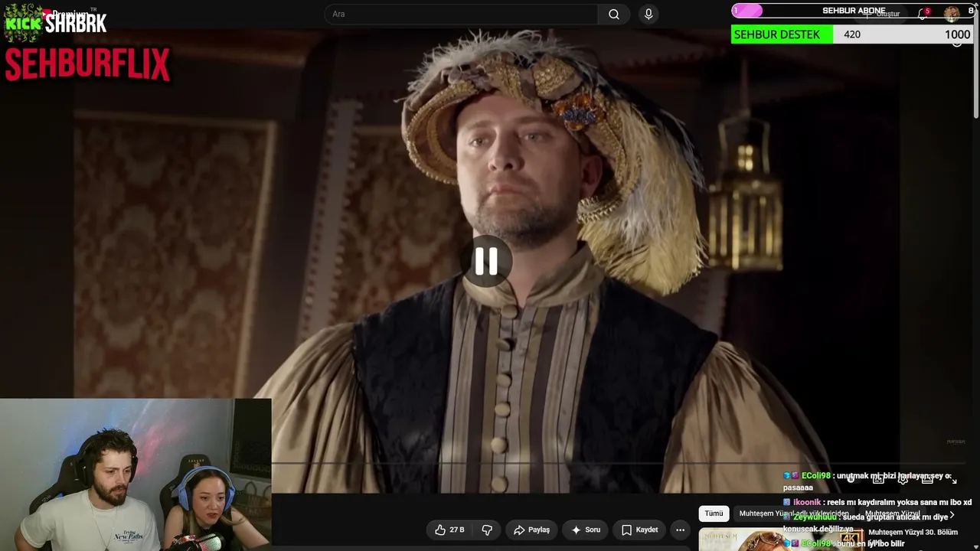Open the three-dot more actions menu
This screenshot has height=551, width=980.
tap(680, 530)
